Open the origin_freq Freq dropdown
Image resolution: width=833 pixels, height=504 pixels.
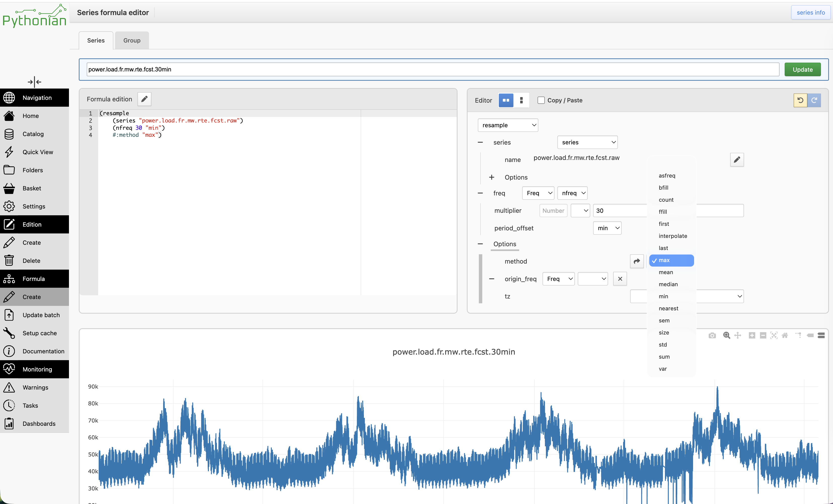click(x=558, y=279)
